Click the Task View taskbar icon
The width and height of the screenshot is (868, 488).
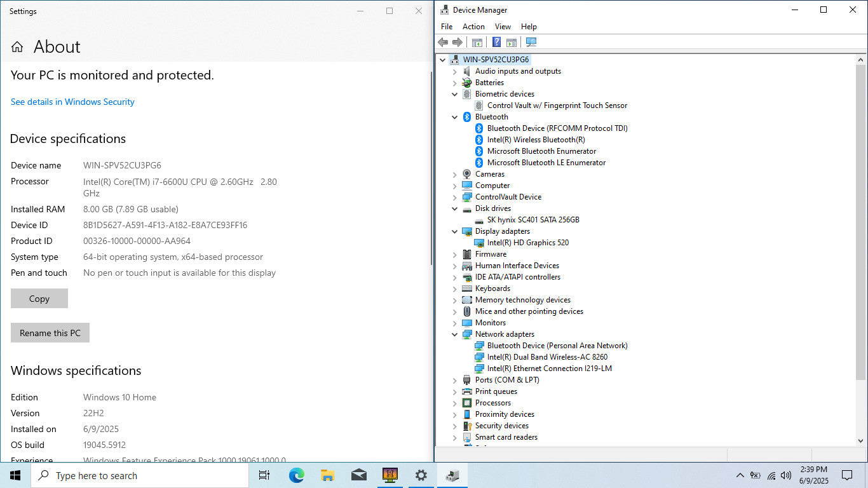pyautogui.click(x=264, y=475)
